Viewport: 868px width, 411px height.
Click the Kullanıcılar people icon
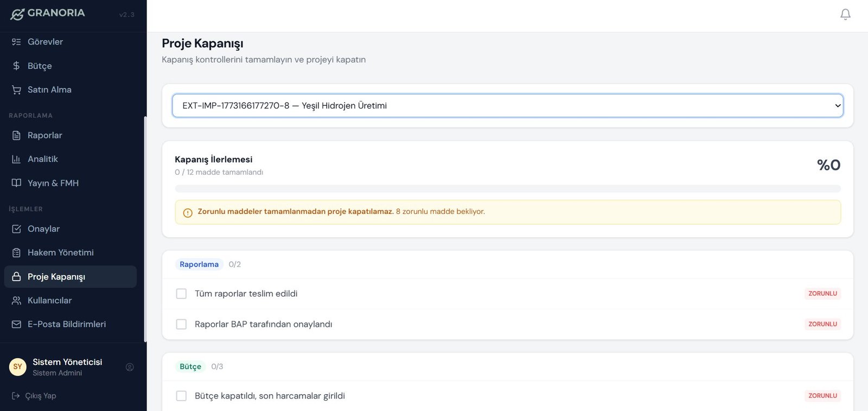[x=16, y=300]
